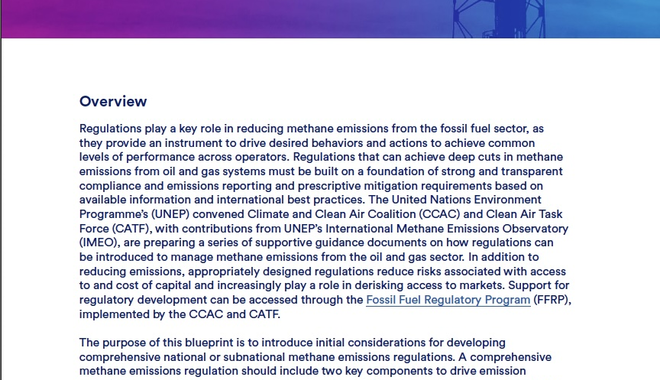Open the Fossil Fuel Regulatory Program link

point(448,300)
